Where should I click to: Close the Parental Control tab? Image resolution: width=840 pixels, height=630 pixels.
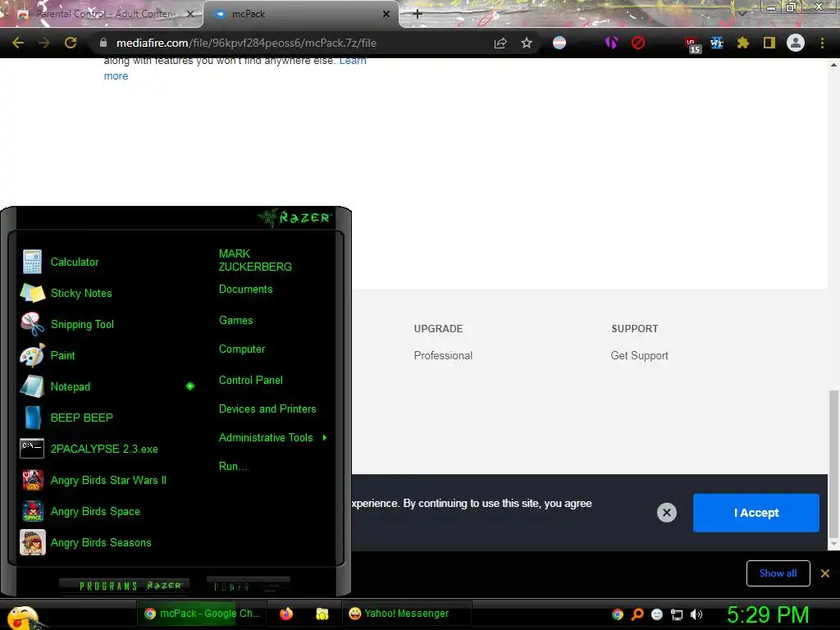tap(189, 14)
